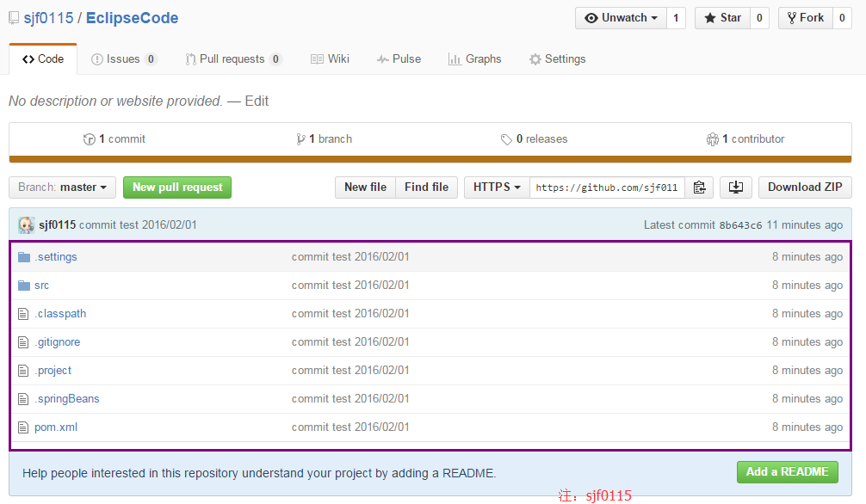Click the commit message in pom.xml row
This screenshot has width=866, height=504.
point(350,427)
